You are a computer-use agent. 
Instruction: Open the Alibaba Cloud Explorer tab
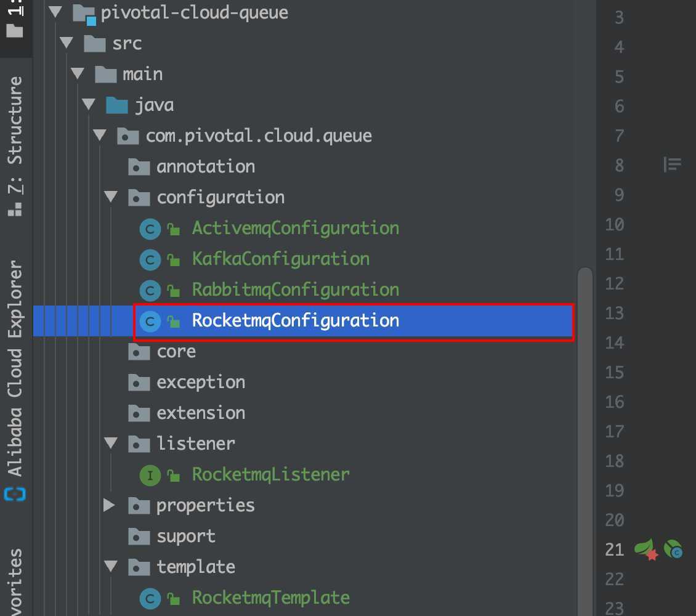point(14,370)
